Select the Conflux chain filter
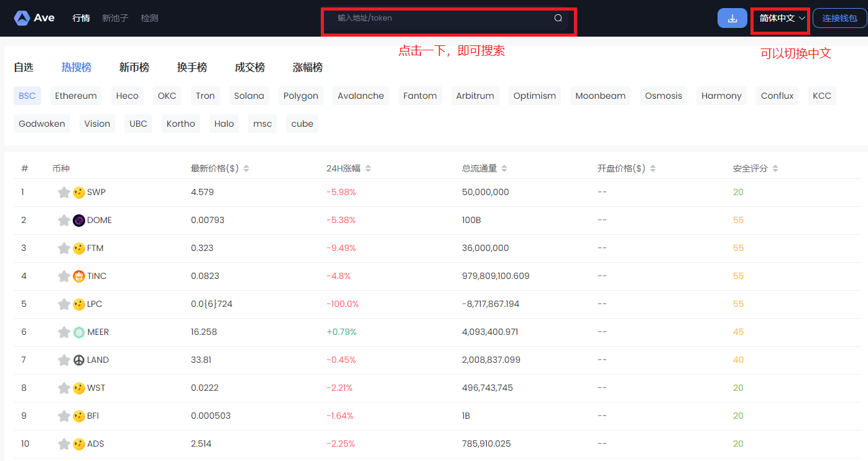The image size is (868, 461). tap(777, 96)
